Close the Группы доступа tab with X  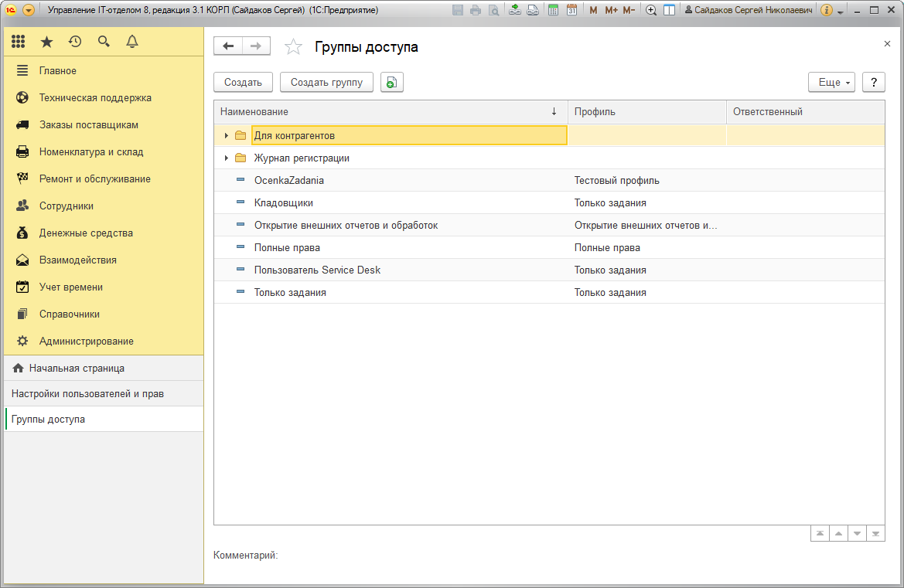(x=887, y=44)
